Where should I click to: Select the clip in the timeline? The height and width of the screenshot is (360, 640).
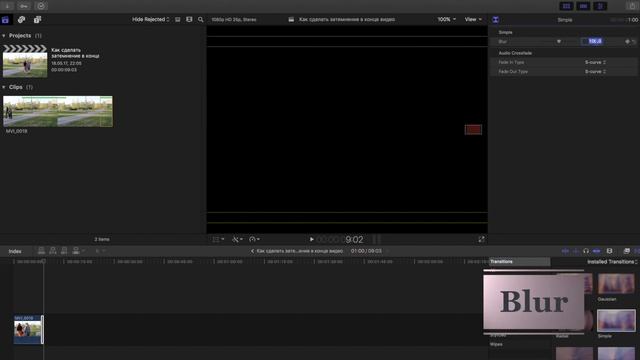(27, 329)
